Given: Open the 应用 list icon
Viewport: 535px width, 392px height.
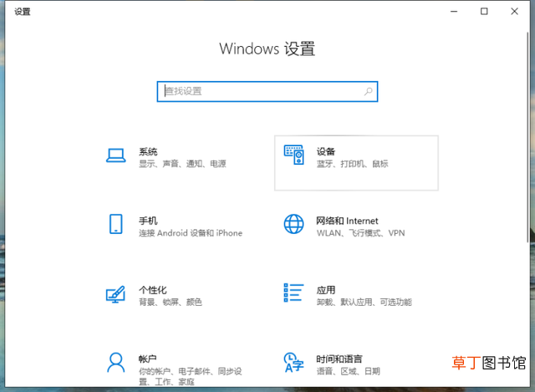Looking at the screenshot, I should click(x=293, y=293).
